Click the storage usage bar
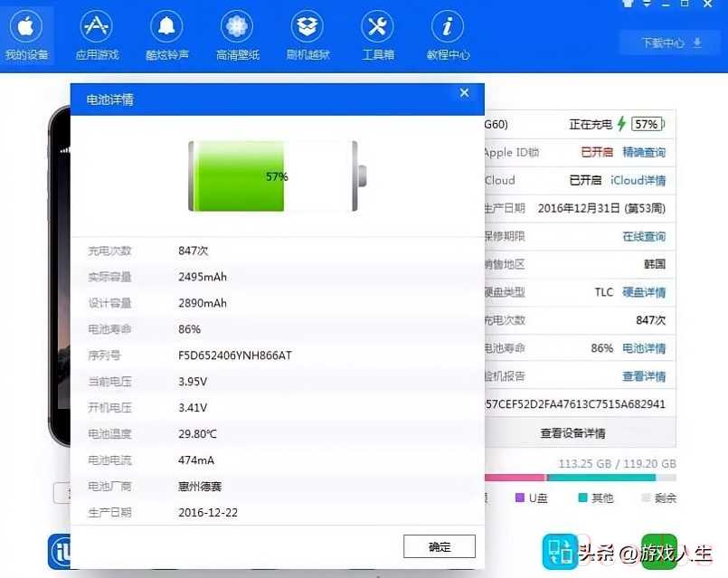The image size is (728, 578). coord(581,478)
